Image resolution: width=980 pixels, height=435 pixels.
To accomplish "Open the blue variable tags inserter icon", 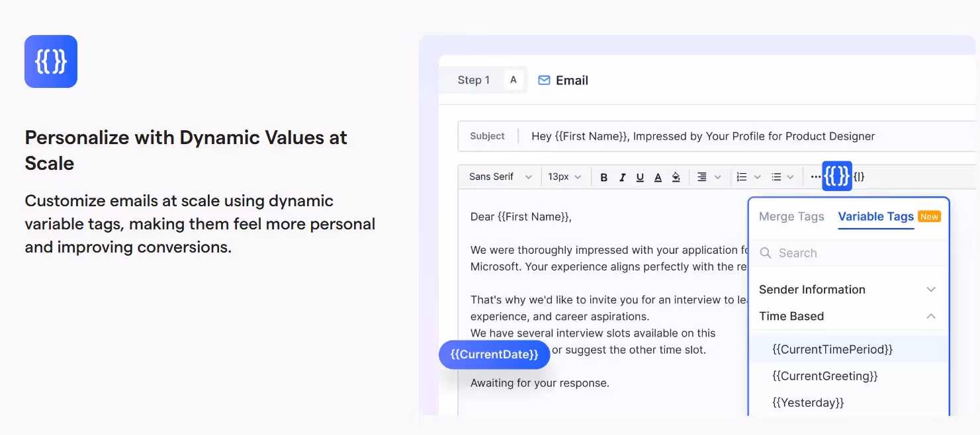I will coord(837,176).
